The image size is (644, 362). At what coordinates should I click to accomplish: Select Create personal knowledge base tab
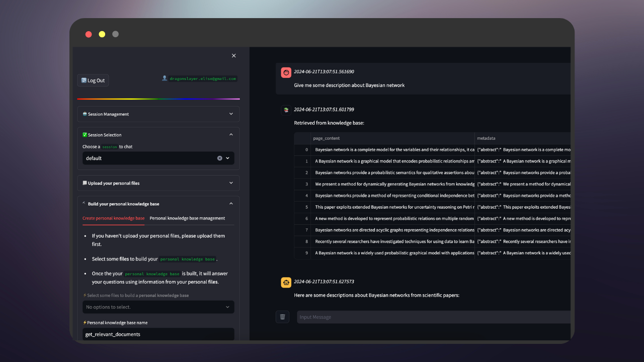click(113, 218)
